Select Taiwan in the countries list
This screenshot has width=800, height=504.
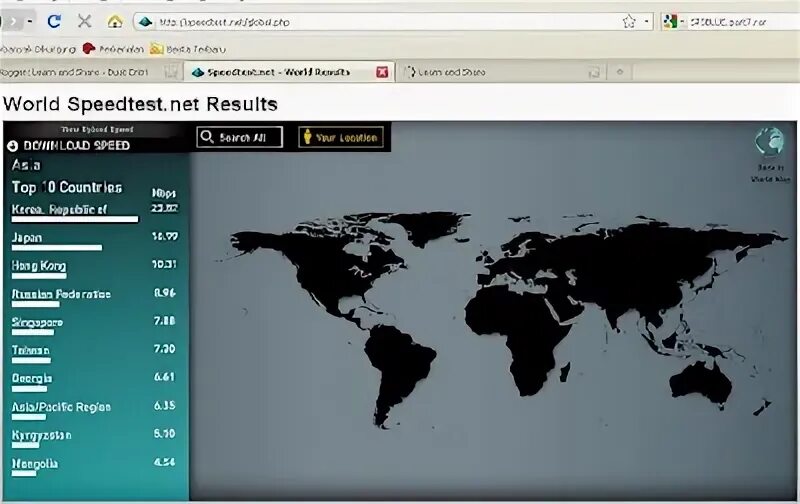coord(31,350)
